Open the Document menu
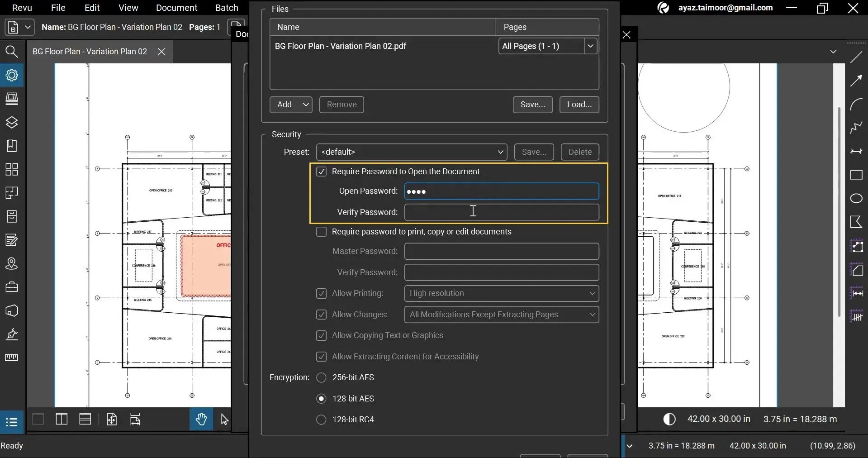The height and width of the screenshot is (458, 868). [x=176, y=8]
